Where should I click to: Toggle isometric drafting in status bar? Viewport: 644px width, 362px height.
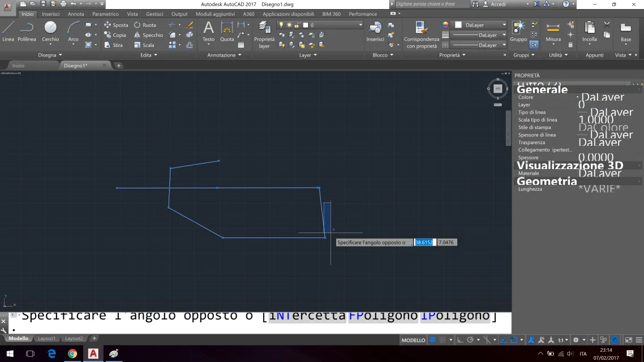click(x=487, y=340)
